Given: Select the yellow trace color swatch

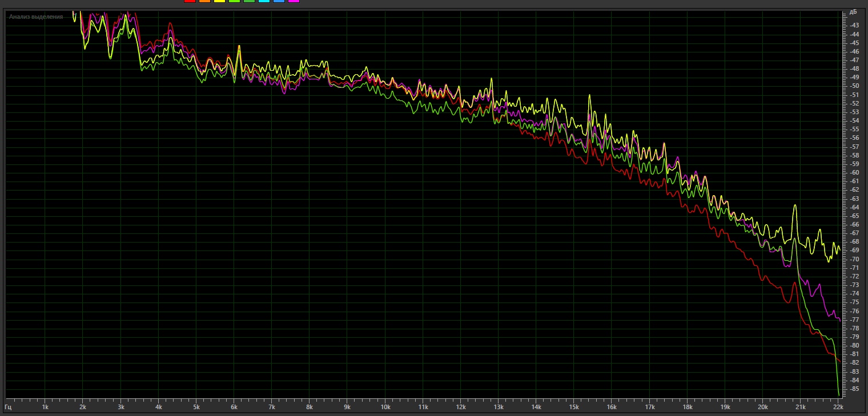Looking at the screenshot, I should coord(219,2).
